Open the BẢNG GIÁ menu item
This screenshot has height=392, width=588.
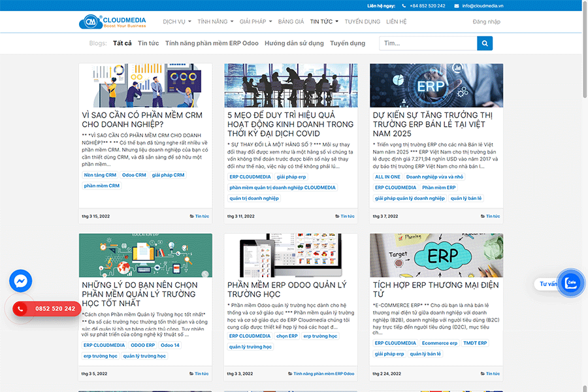pyautogui.click(x=291, y=22)
